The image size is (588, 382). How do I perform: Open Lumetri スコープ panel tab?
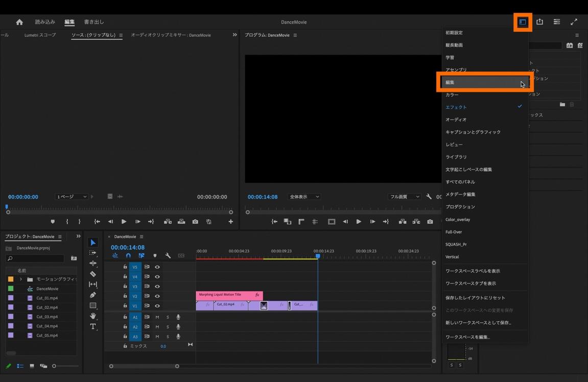click(40, 35)
